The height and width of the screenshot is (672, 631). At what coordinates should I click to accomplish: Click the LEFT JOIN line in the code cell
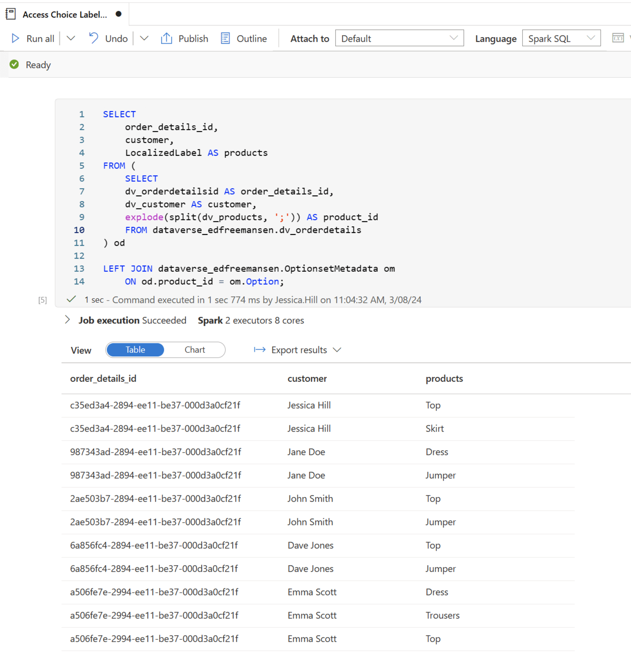click(249, 269)
